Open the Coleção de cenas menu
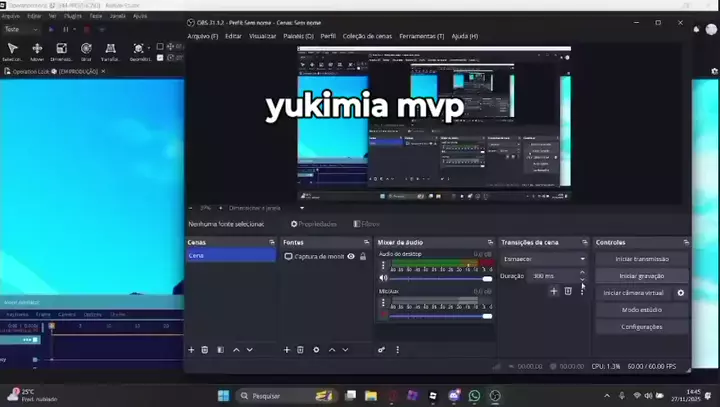This screenshot has height=407, width=720. point(368,36)
